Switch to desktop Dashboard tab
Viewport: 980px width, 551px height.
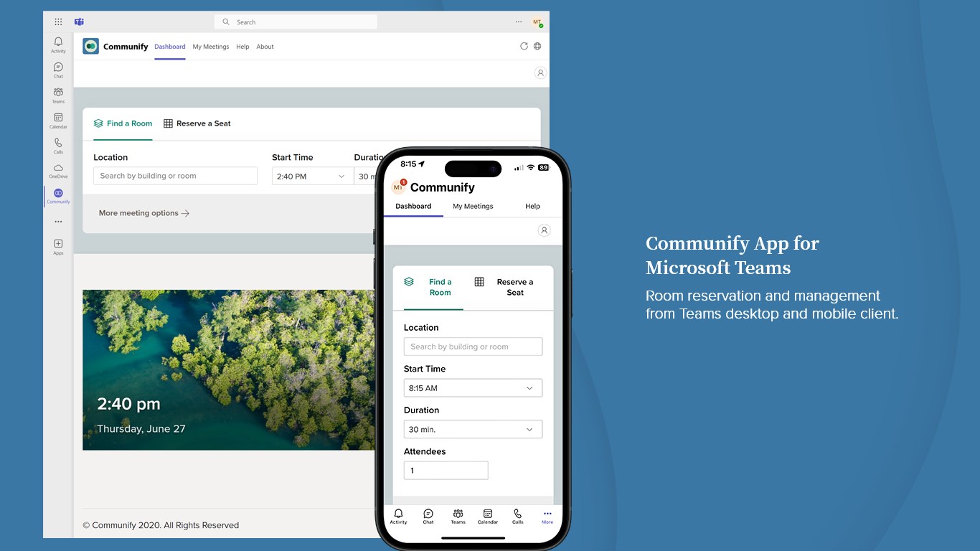(170, 47)
